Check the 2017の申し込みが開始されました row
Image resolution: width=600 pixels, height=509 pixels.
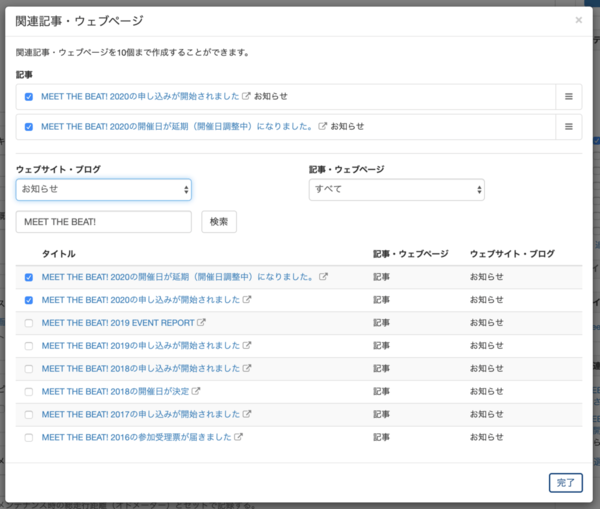pyautogui.click(x=29, y=415)
